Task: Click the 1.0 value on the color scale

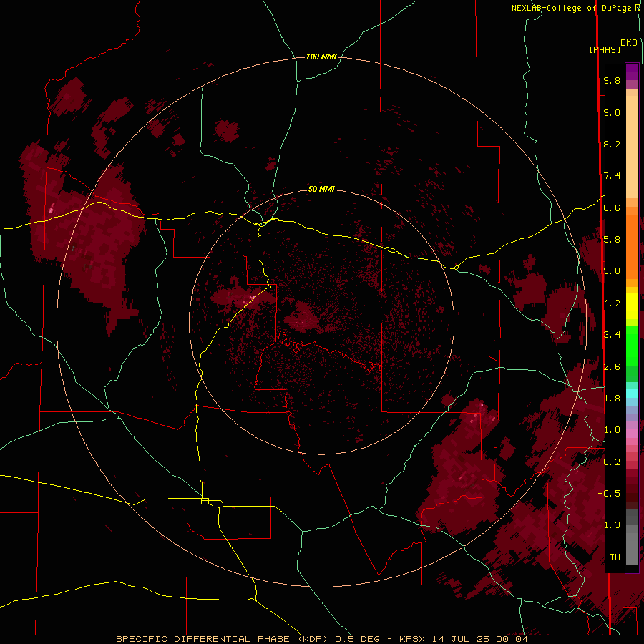Action: [612, 430]
